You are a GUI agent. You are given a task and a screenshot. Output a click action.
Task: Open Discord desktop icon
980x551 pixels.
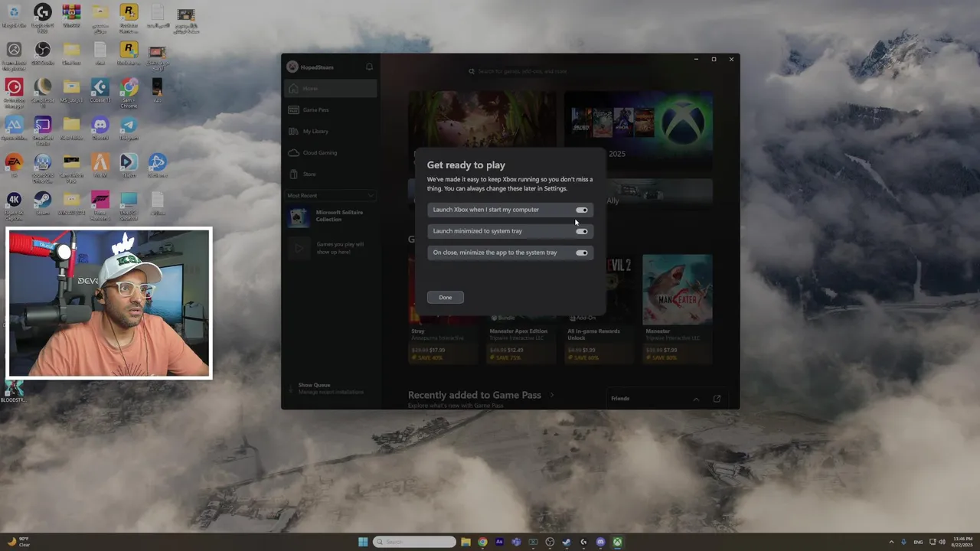tap(100, 128)
